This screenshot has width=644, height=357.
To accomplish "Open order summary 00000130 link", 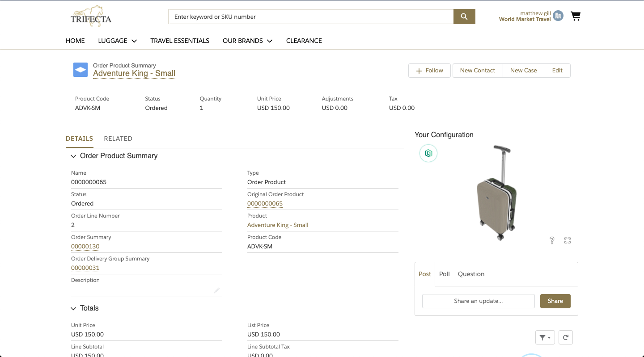I will (85, 246).
